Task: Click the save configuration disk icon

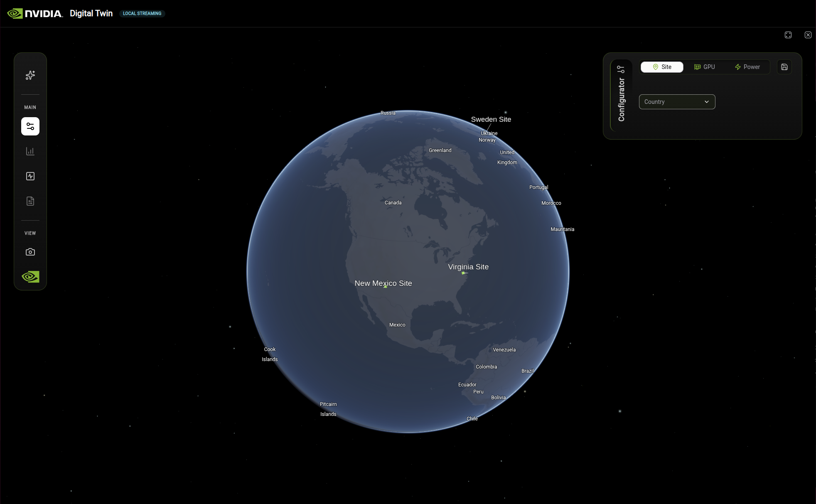Action: pos(784,67)
